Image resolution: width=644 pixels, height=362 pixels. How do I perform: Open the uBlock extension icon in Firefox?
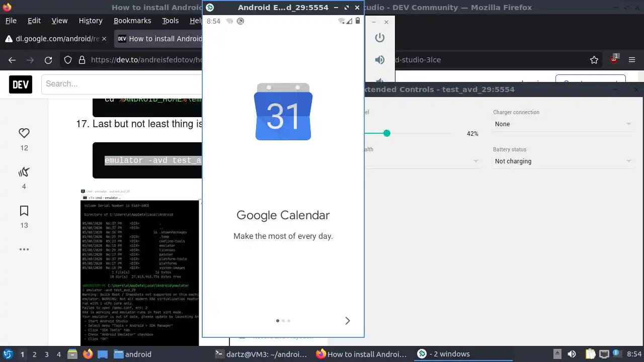pyautogui.click(x=614, y=59)
